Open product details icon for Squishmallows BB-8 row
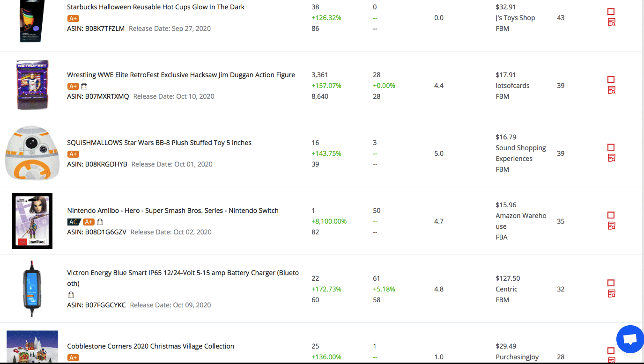Screen dimensions: 644x364 click(611, 158)
